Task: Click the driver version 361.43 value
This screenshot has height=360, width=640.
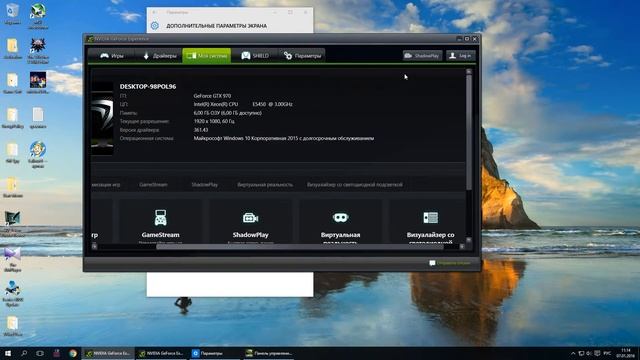Action: [x=200, y=130]
